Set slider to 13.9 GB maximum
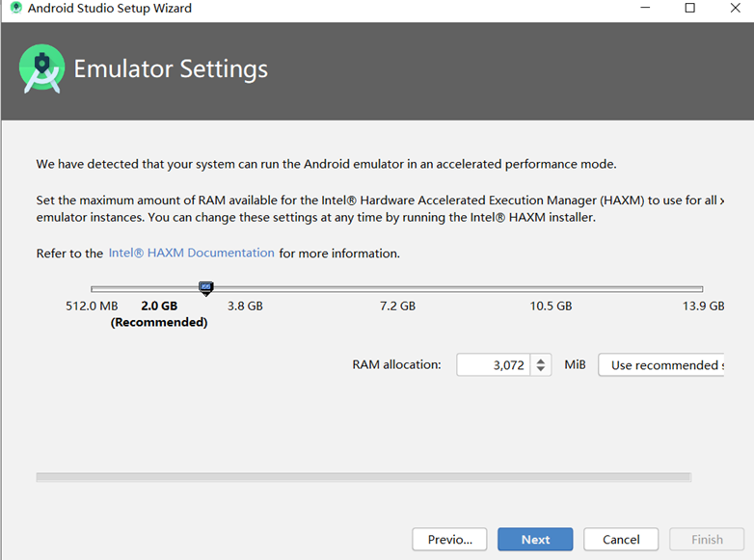The width and height of the screenshot is (754, 560). tap(703, 289)
